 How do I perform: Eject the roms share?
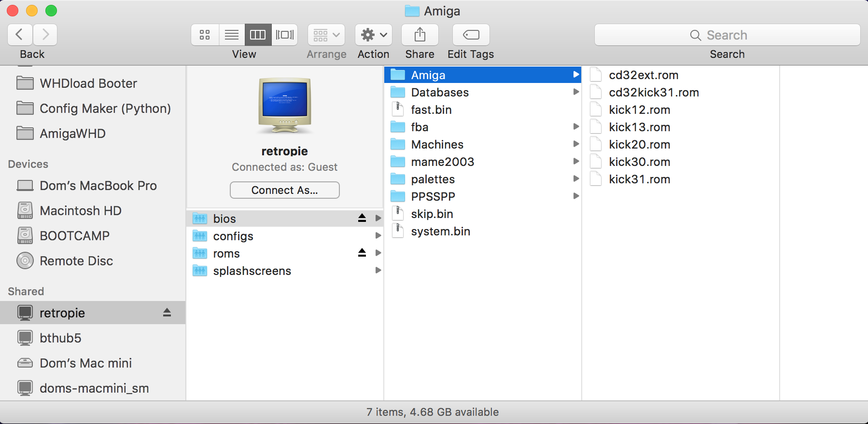click(x=362, y=253)
